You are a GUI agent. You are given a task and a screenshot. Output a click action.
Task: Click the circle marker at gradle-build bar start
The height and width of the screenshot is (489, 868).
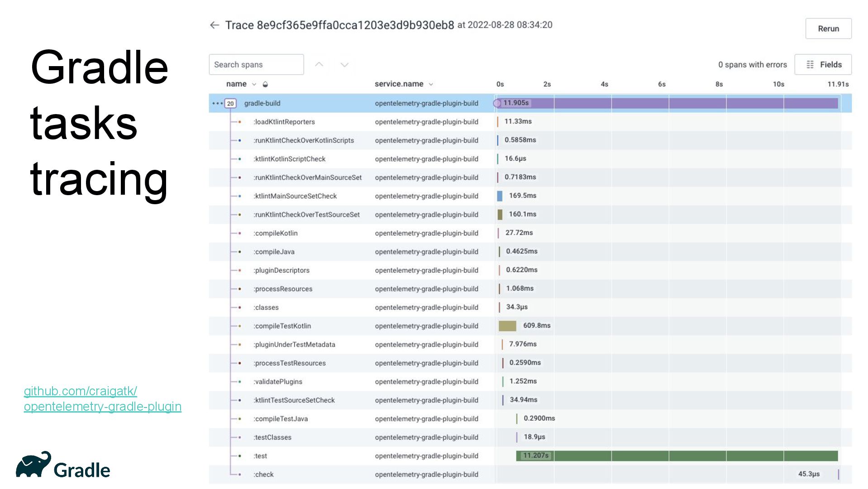point(497,103)
